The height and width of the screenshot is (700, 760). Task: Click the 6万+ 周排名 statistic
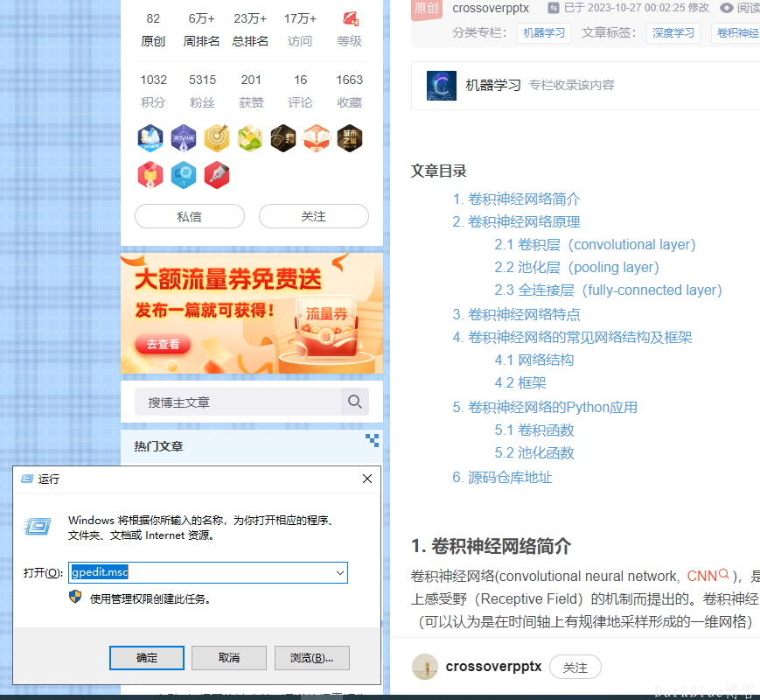201,30
